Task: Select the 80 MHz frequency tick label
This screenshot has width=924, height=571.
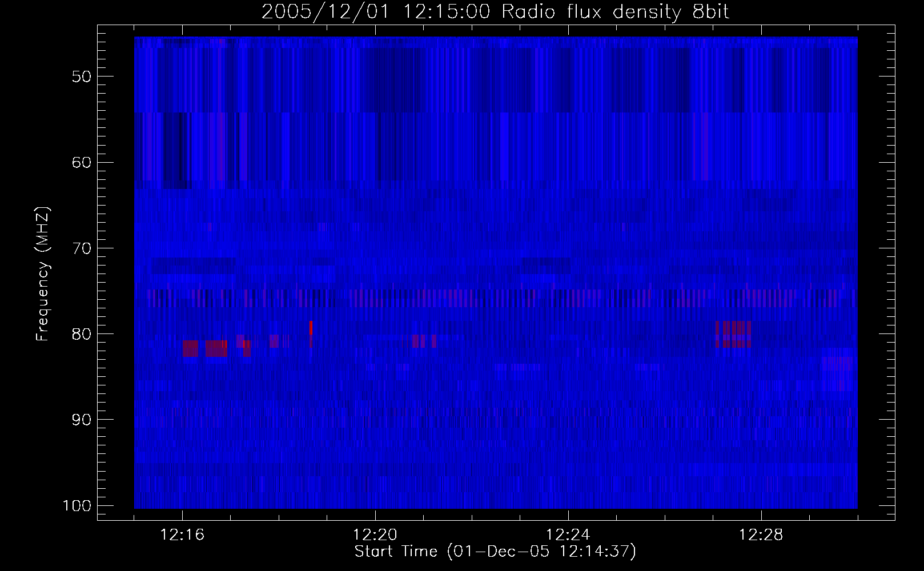Action: [82, 334]
